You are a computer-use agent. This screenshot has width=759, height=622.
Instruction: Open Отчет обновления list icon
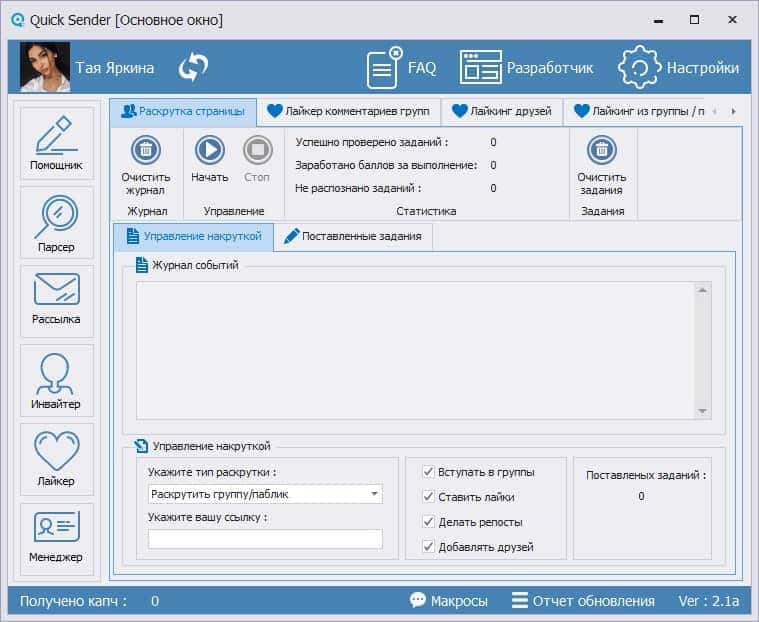click(x=519, y=600)
